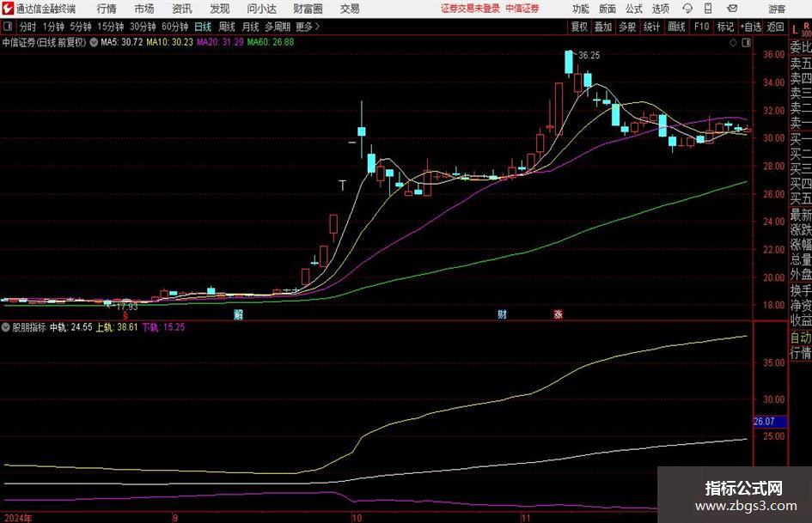Image resolution: width=812 pixels, height=523 pixels.
Task: Click the 中信证券(日线 前复权) chart title
Action: pos(44,42)
